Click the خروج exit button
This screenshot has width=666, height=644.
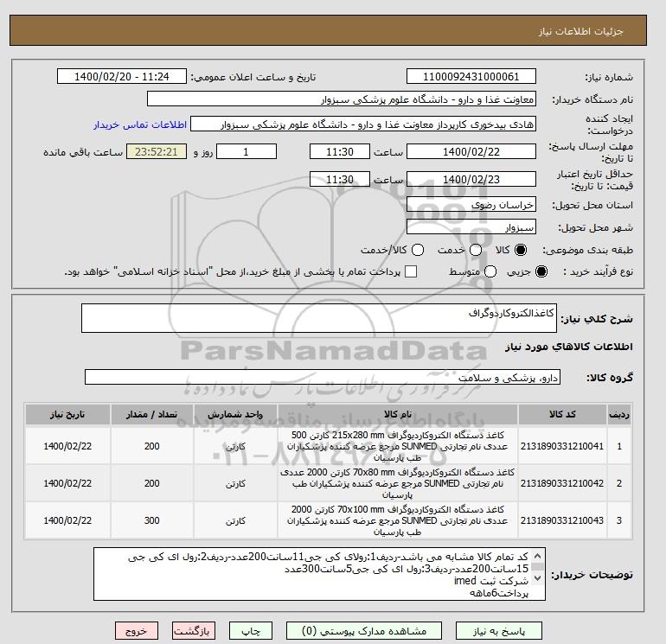point(137,631)
